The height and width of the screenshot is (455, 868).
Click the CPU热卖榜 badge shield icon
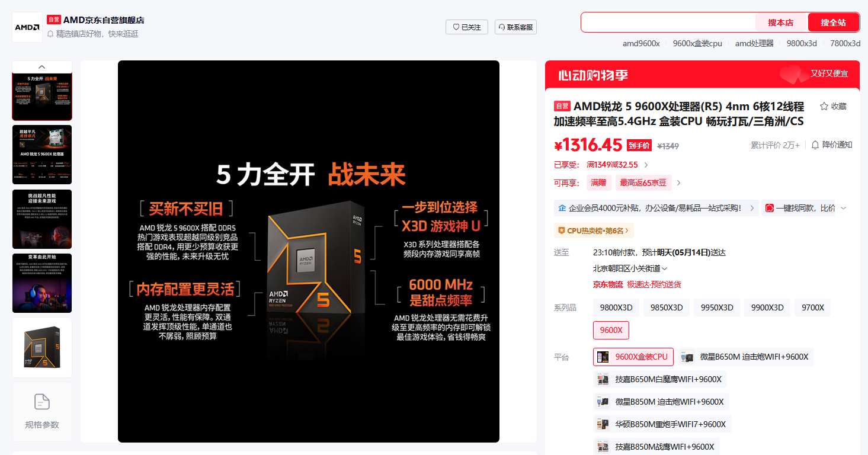561,230
